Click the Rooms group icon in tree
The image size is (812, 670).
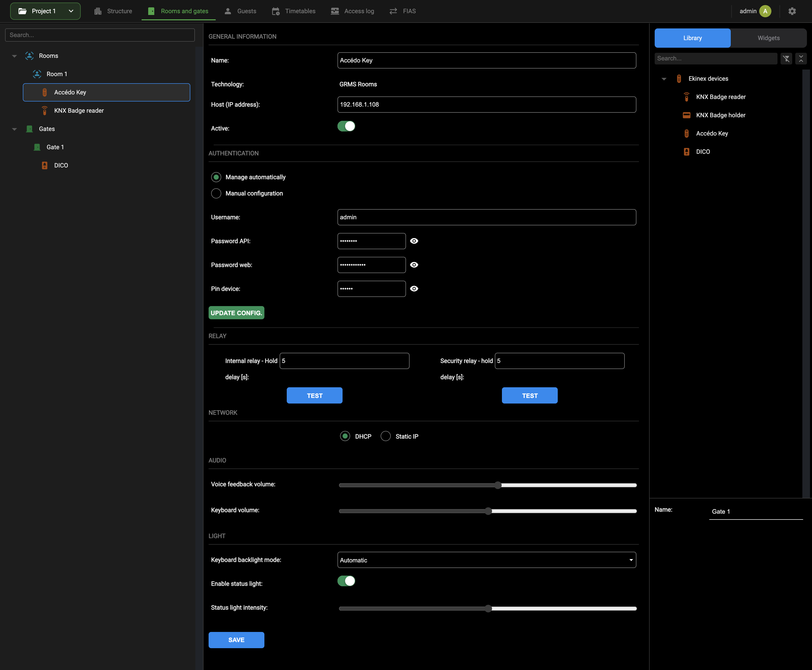tap(29, 56)
